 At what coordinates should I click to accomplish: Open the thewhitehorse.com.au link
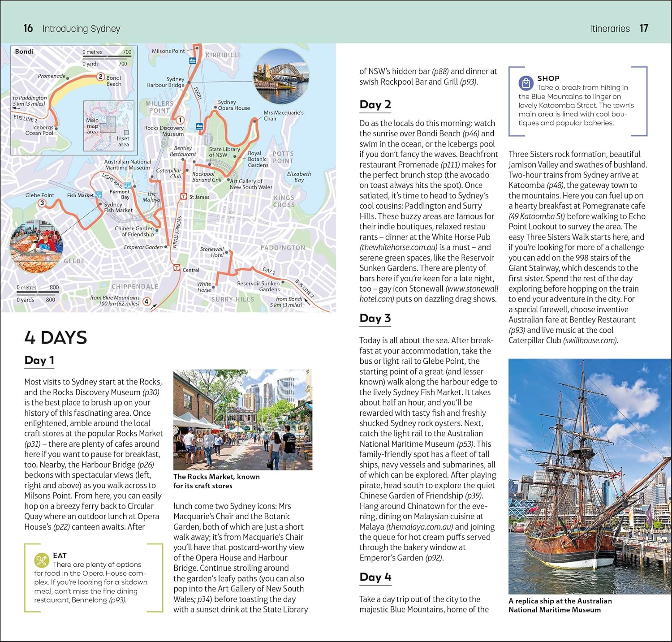pos(398,247)
